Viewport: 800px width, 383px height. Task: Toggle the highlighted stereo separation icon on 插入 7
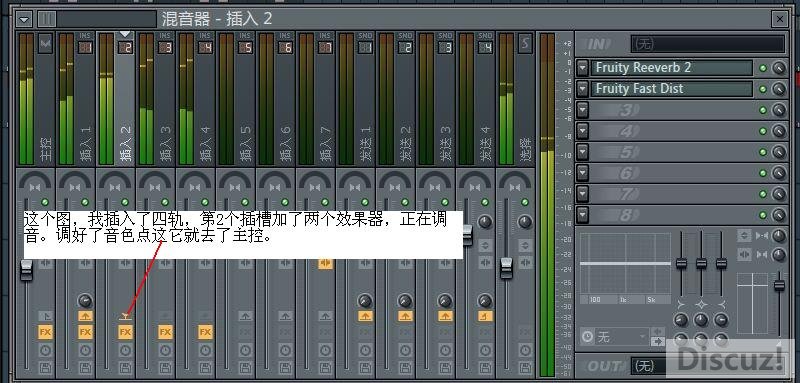326,264
